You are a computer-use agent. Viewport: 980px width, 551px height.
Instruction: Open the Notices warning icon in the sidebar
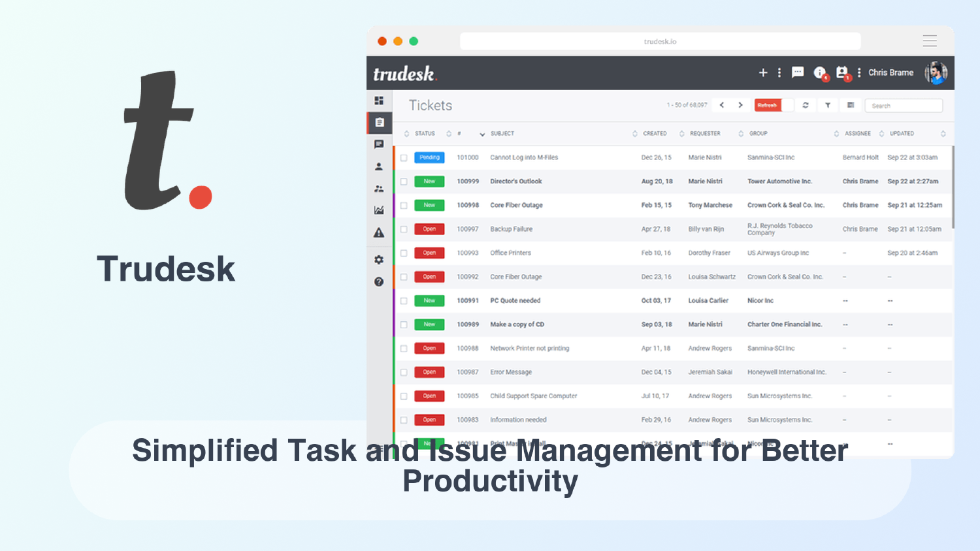tap(379, 232)
